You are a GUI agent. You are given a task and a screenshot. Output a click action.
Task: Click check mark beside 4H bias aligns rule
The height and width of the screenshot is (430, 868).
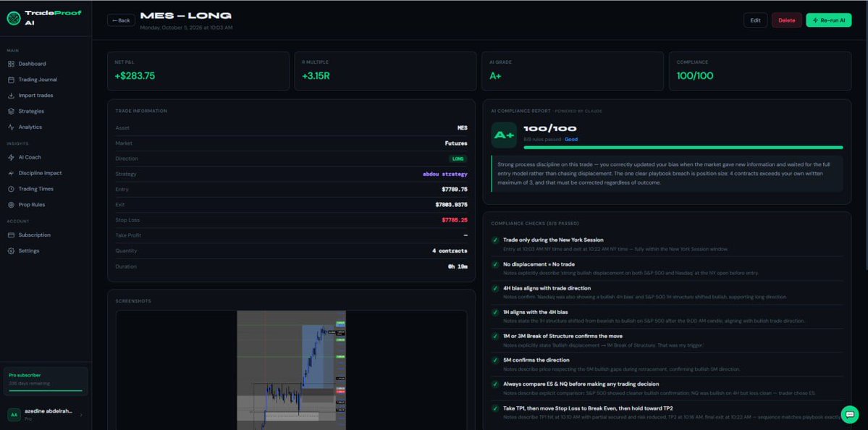tap(495, 288)
